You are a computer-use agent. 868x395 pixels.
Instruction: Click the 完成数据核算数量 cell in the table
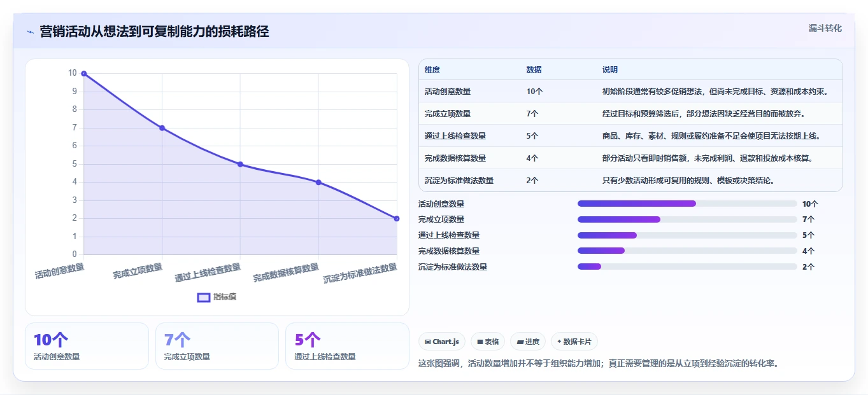coord(455,158)
